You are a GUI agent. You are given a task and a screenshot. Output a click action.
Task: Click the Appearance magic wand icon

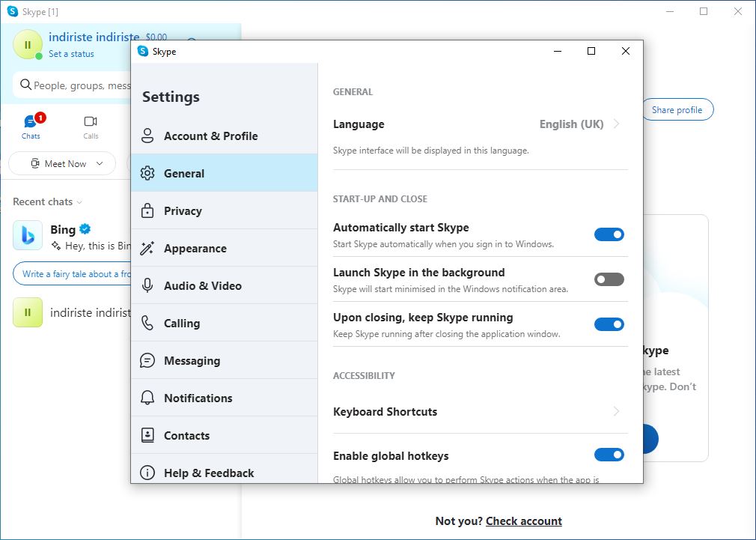click(x=147, y=248)
